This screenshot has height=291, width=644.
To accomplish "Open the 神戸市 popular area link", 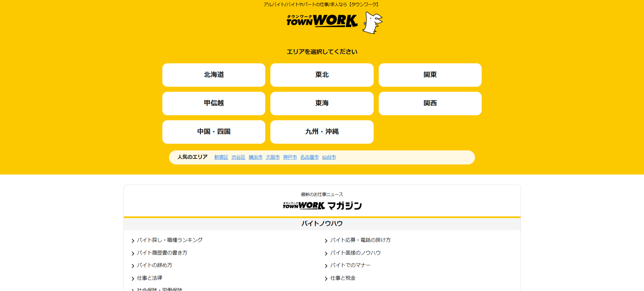I will pos(290,157).
